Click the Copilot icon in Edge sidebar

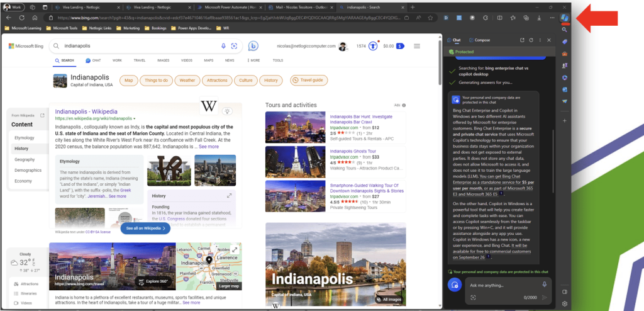pyautogui.click(x=564, y=17)
